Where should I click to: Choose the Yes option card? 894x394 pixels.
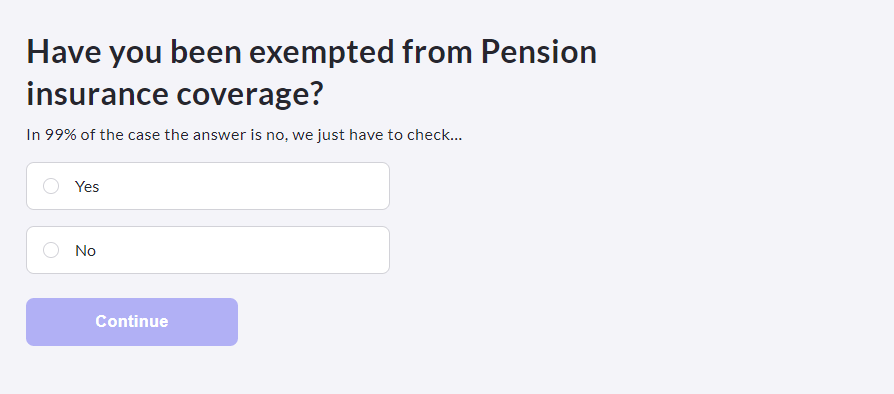(x=208, y=186)
